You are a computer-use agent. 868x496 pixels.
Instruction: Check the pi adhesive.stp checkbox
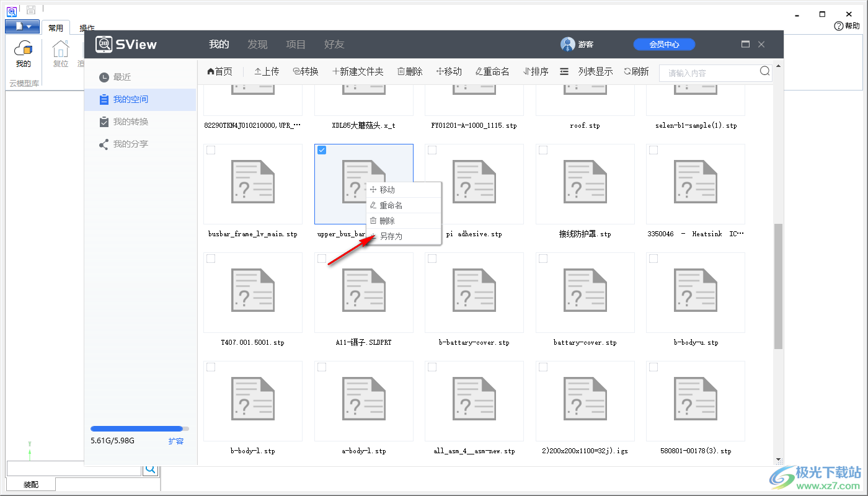tap(432, 150)
